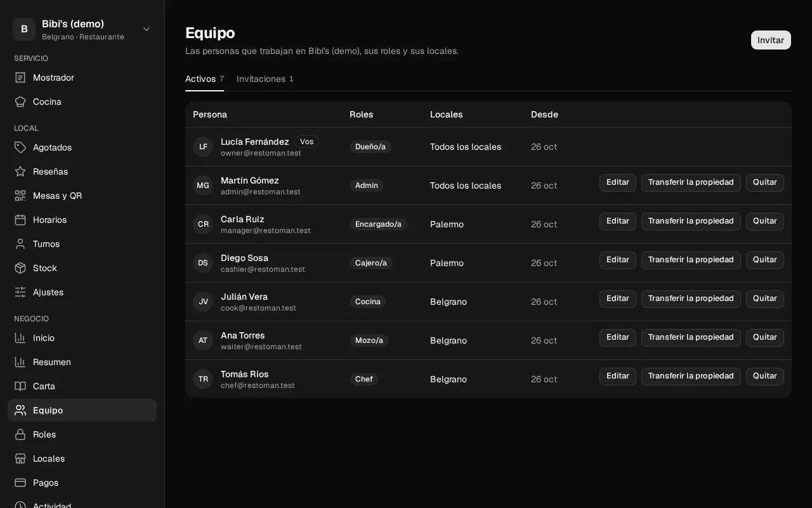812x508 pixels.
Task: Switch to the Invitaciones tab
Action: pos(265,79)
